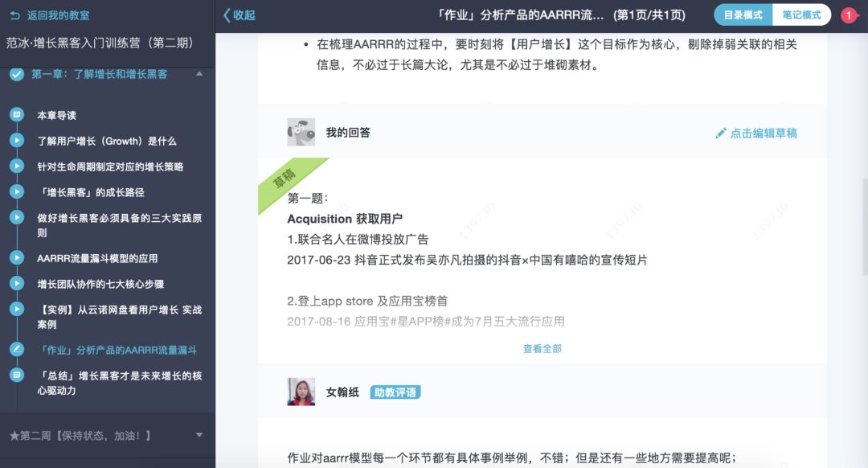Click the 点击编辑草稿 link
The width and height of the screenshot is (868, 468).
(764, 133)
